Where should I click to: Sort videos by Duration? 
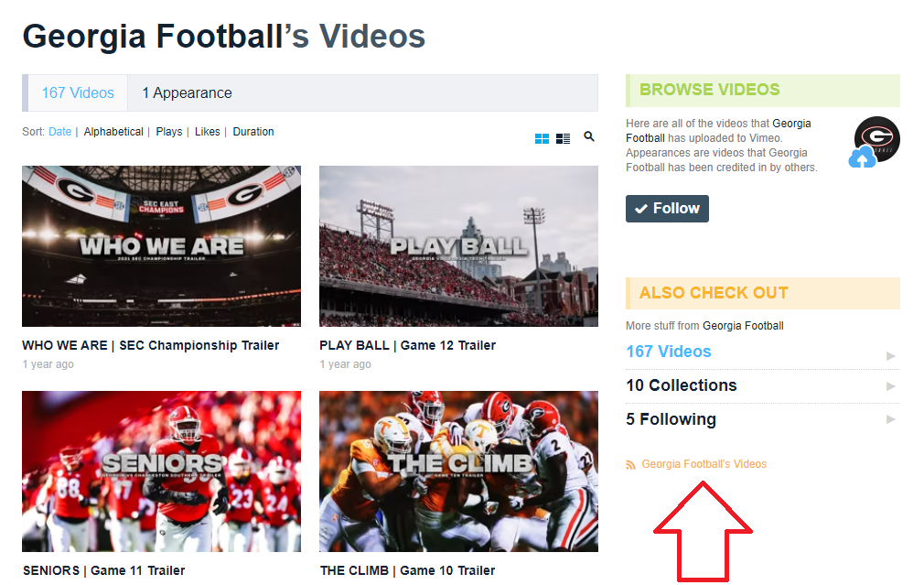253,132
